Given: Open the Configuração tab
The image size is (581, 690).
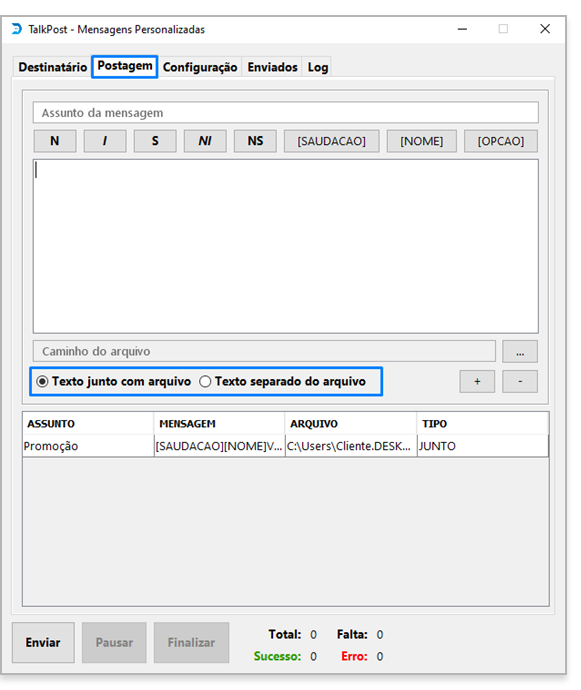Looking at the screenshot, I should point(200,67).
